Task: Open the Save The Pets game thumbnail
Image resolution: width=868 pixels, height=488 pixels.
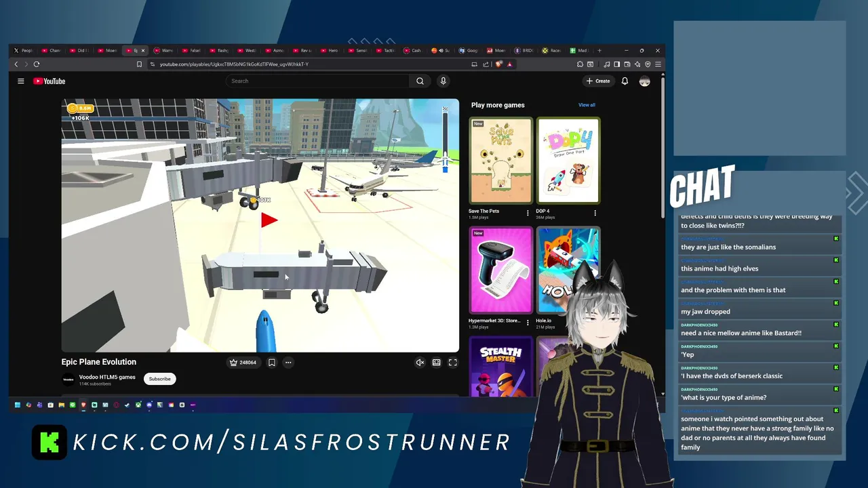Action: pyautogui.click(x=500, y=161)
